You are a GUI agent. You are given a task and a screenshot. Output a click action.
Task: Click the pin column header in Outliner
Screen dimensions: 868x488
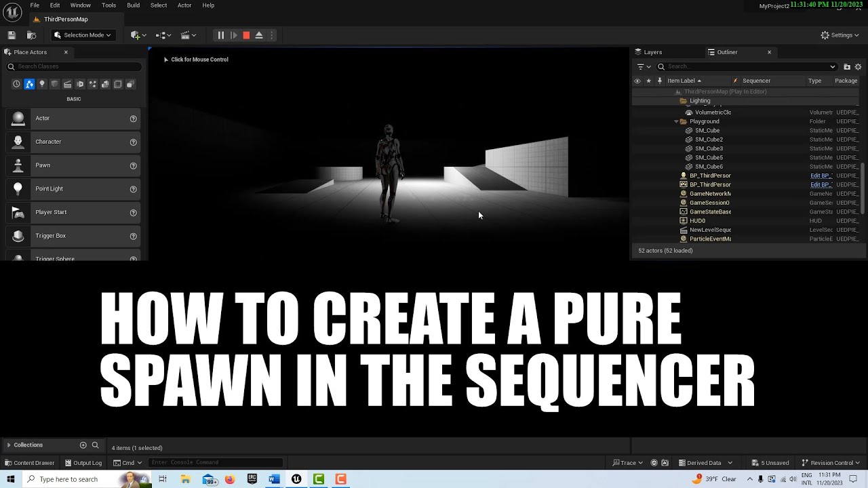click(659, 81)
